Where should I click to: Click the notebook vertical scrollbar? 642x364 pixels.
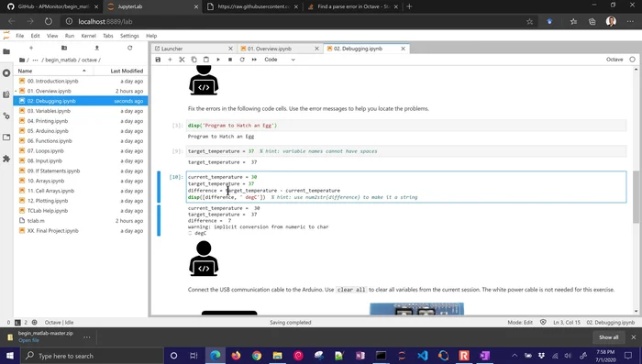coord(636,196)
